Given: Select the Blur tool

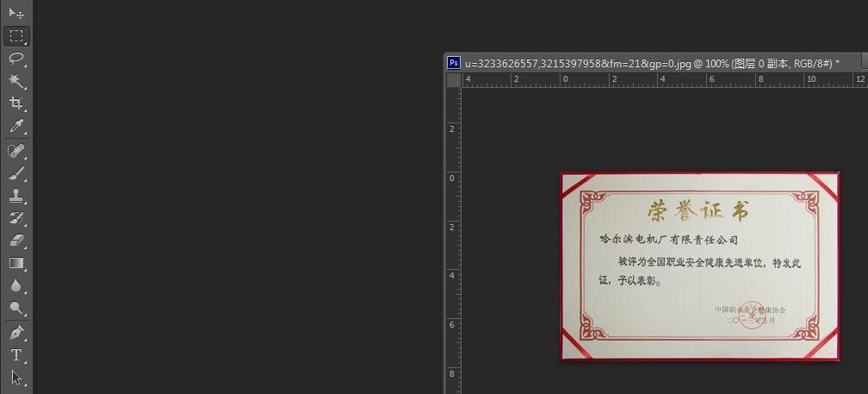Looking at the screenshot, I should (16, 285).
